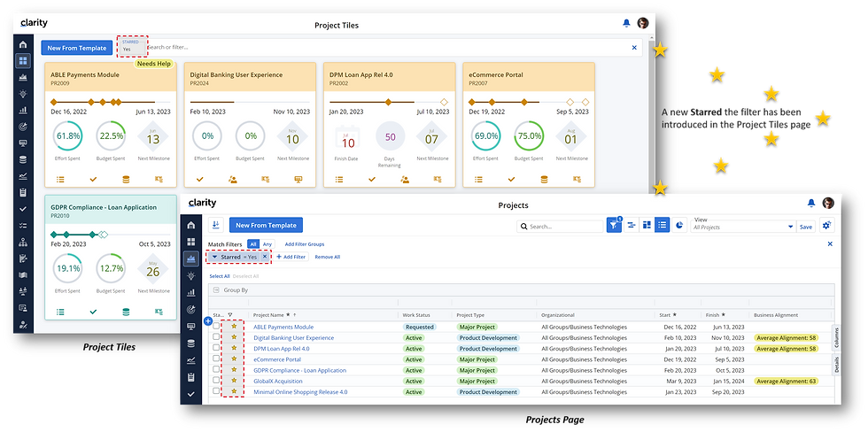Click Home icon in Projects window sidebar

pyautogui.click(x=191, y=225)
